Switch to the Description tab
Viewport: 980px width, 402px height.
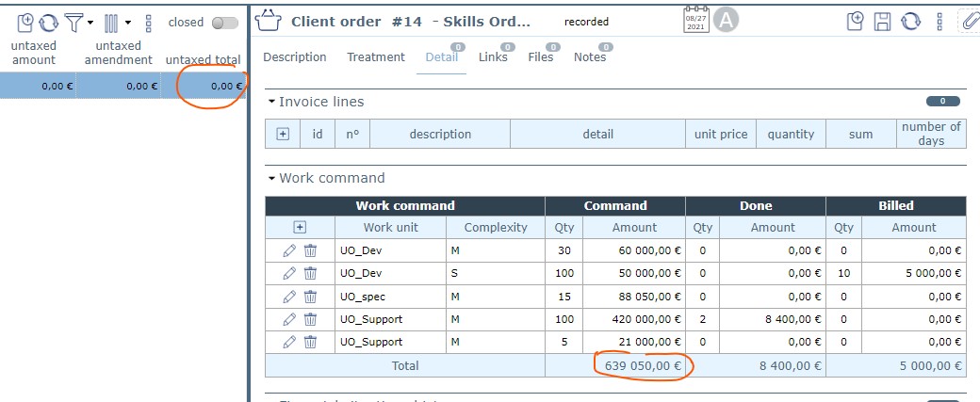(x=294, y=57)
